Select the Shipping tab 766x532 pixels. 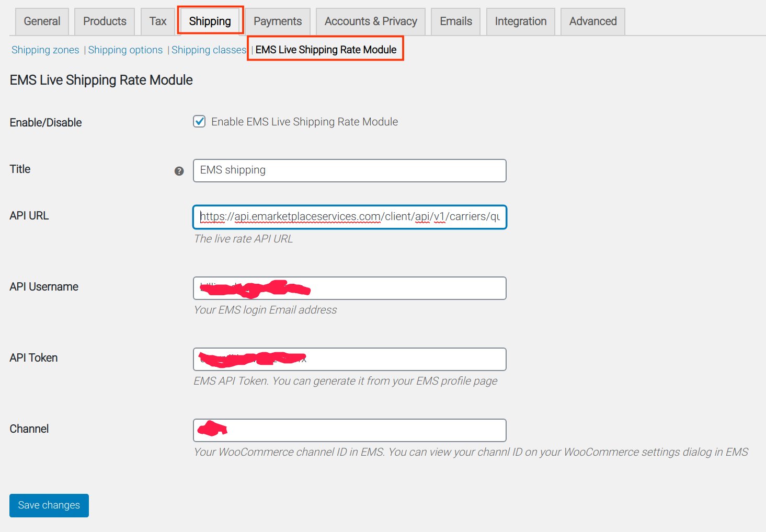click(x=210, y=21)
